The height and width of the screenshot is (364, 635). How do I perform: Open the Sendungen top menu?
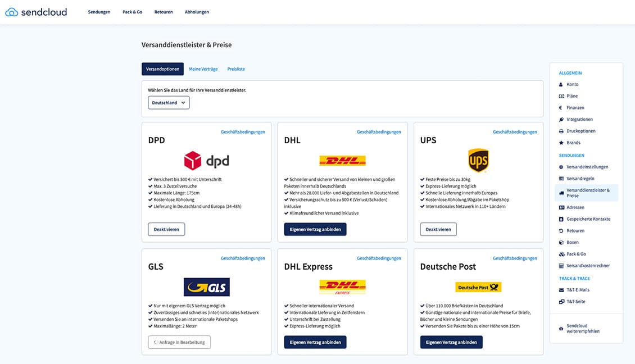(x=99, y=12)
